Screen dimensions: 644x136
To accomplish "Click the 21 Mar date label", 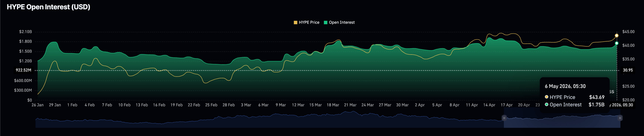I will (x=350, y=105).
